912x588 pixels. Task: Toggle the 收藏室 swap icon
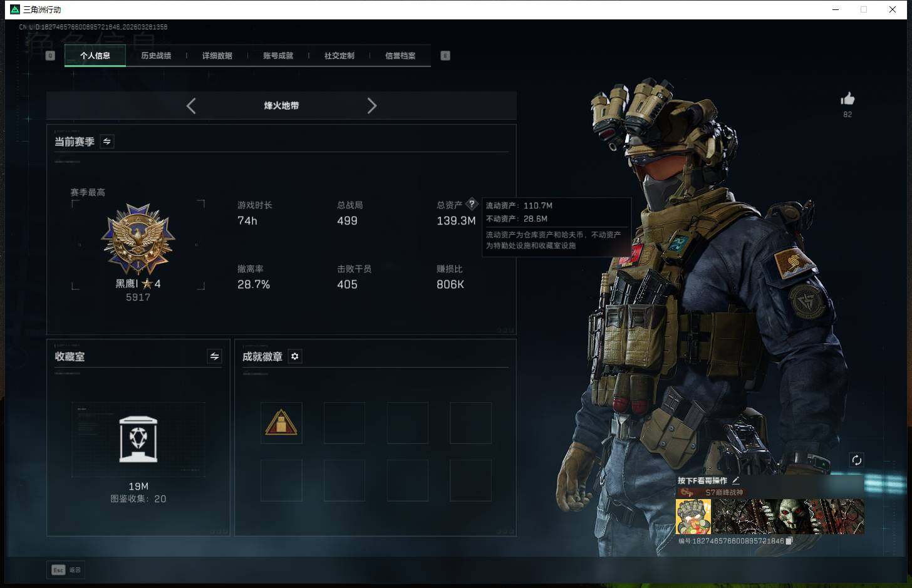tap(214, 356)
